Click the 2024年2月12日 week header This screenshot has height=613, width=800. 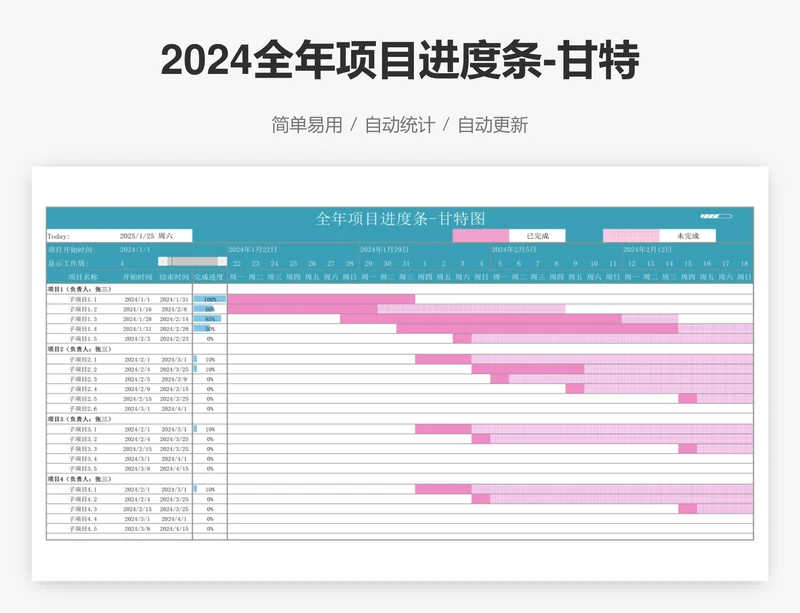pos(647,250)
